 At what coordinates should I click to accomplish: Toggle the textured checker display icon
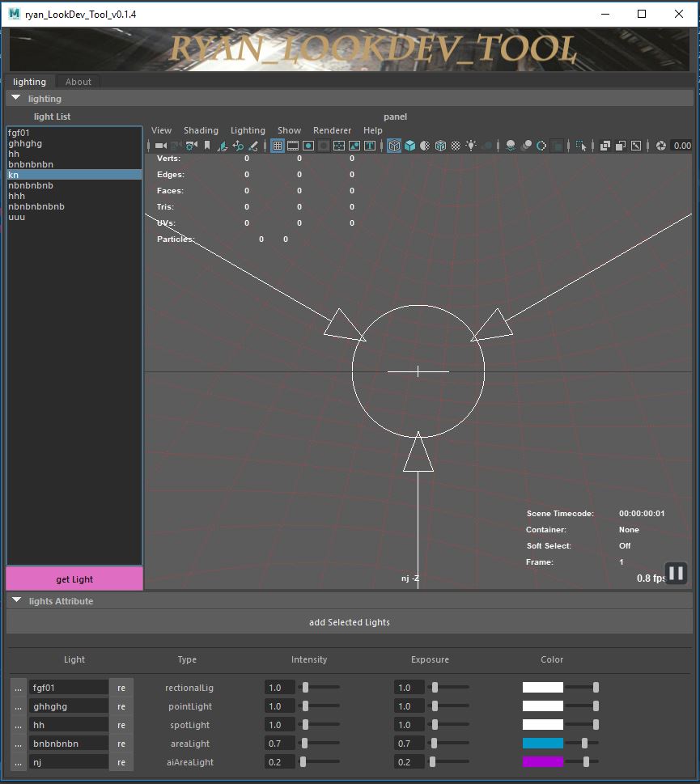456,146
